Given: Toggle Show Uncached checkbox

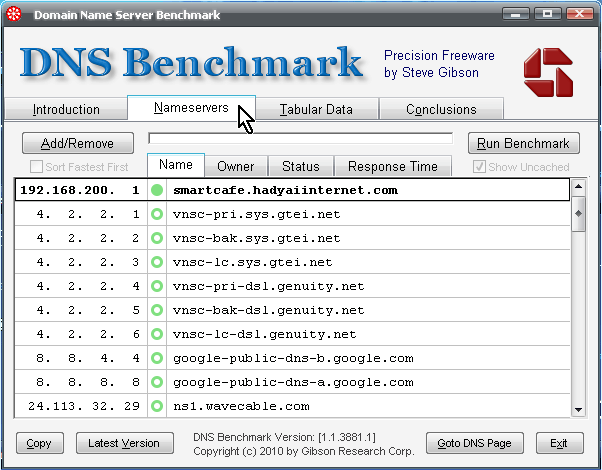Looking at the screenshot, I should coord(479,167).
